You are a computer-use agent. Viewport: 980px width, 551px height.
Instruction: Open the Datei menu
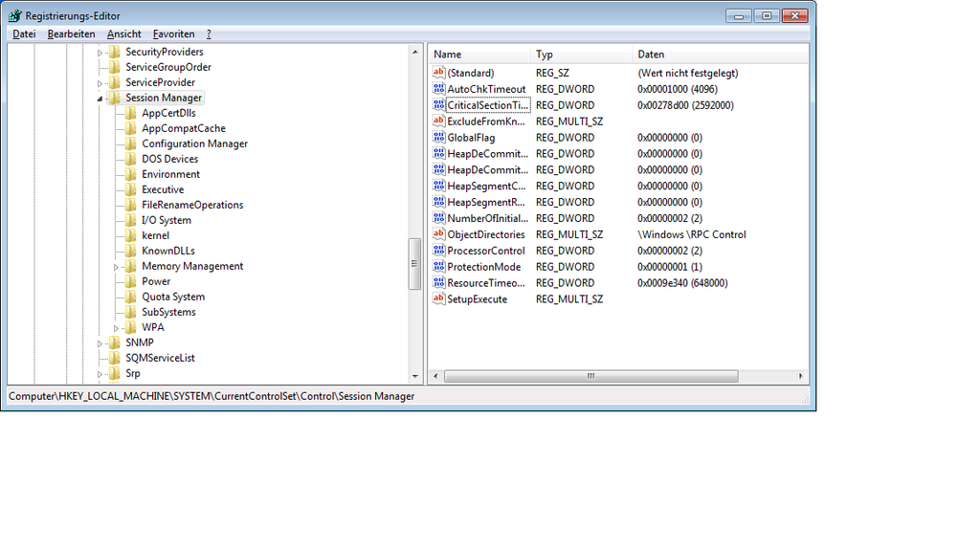pyautogui.click(x=24, y=33)
